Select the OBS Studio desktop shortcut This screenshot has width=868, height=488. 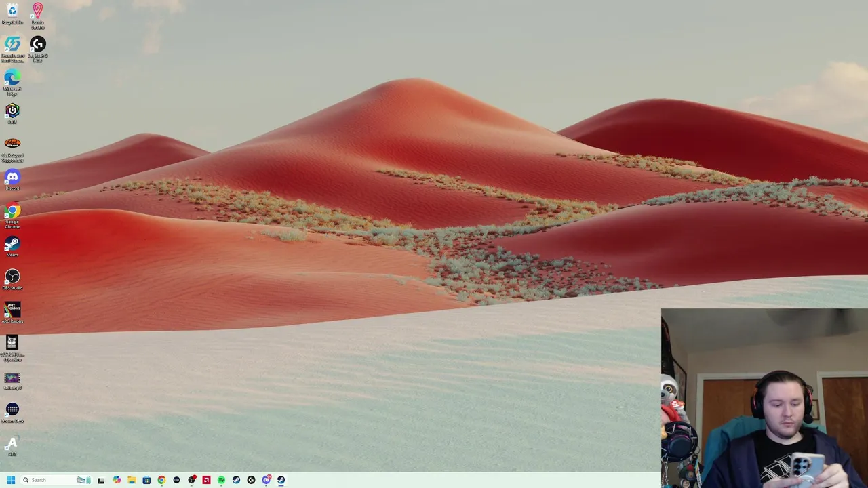click(12, 279)
